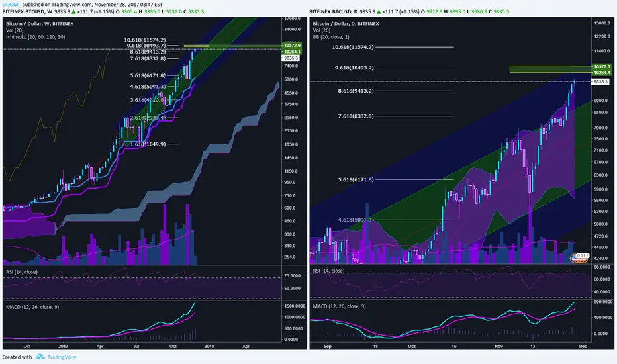
Task: Click the 10264.4 green price tag on daily chart
Action: pyautogui.click(x=602, y=72)
